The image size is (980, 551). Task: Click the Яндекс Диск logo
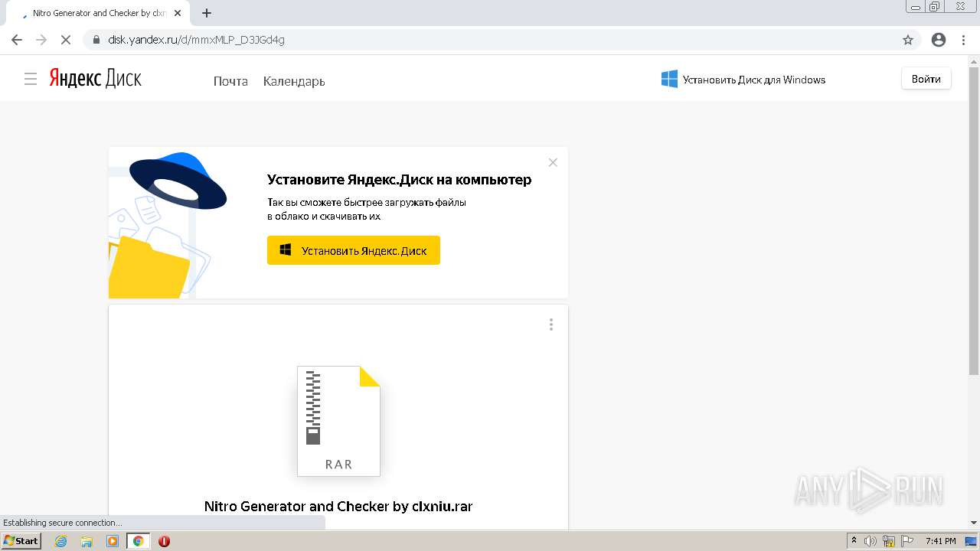click(x=96, y=78)
